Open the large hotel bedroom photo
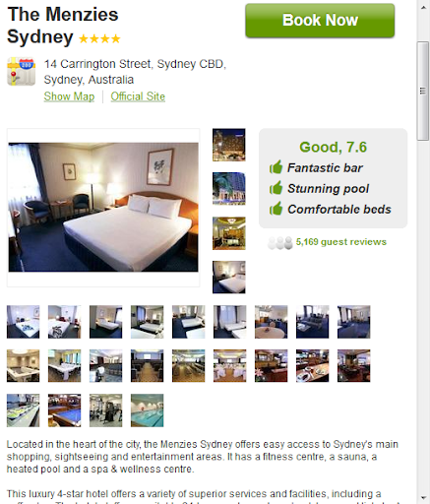 tap(103, 207)
